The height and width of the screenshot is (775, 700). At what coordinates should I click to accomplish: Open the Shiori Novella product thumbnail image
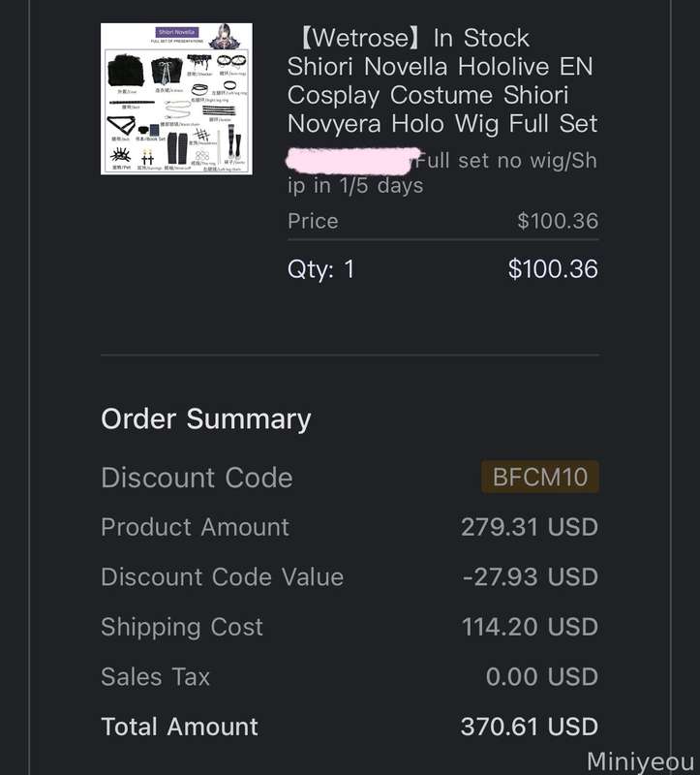tap(176, 99)
